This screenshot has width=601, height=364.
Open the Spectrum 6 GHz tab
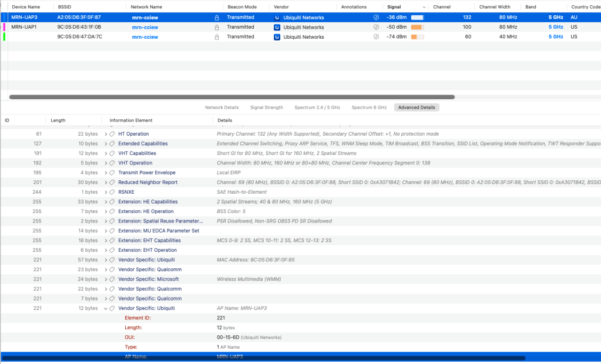[x=369, y=107]
